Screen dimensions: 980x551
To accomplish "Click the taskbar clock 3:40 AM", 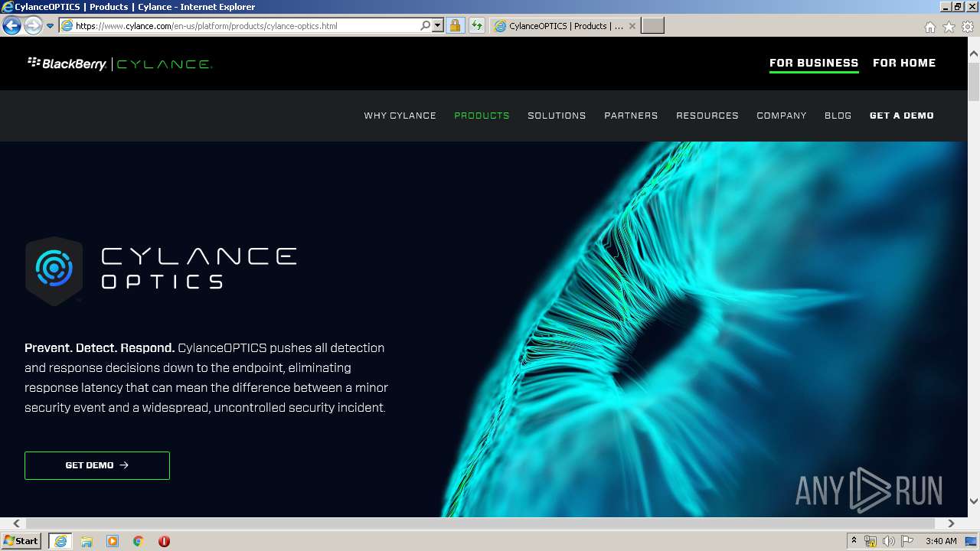I will (x=941, y=541).
